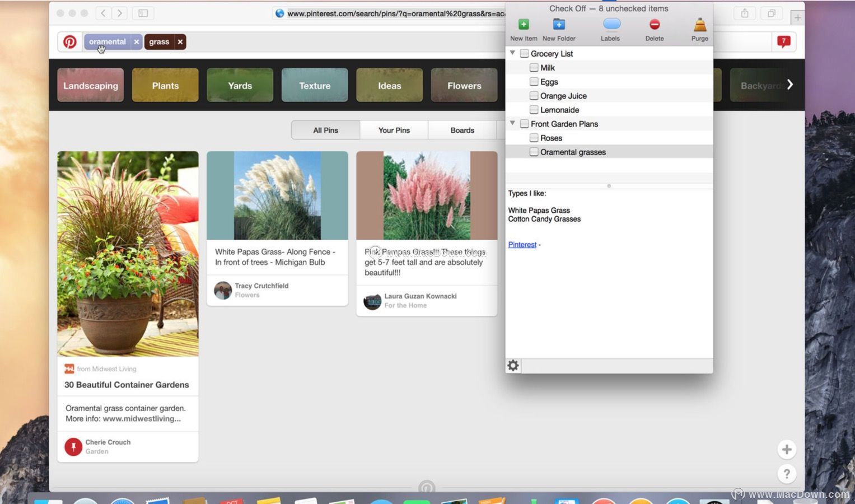Click Safari share button
The height and width of the screenshot is (504, 855).
pyautogui.click(x=745, y=13)
